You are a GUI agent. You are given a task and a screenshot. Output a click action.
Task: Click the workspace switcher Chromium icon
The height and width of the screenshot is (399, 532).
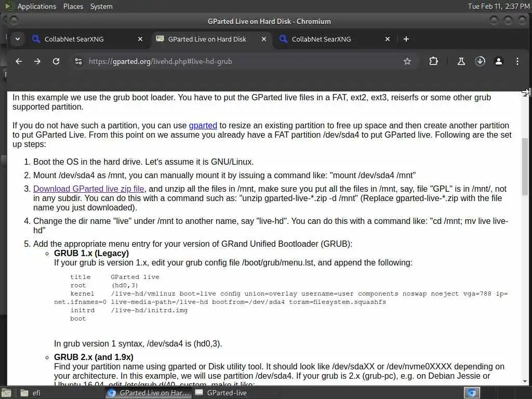[472, 393]
